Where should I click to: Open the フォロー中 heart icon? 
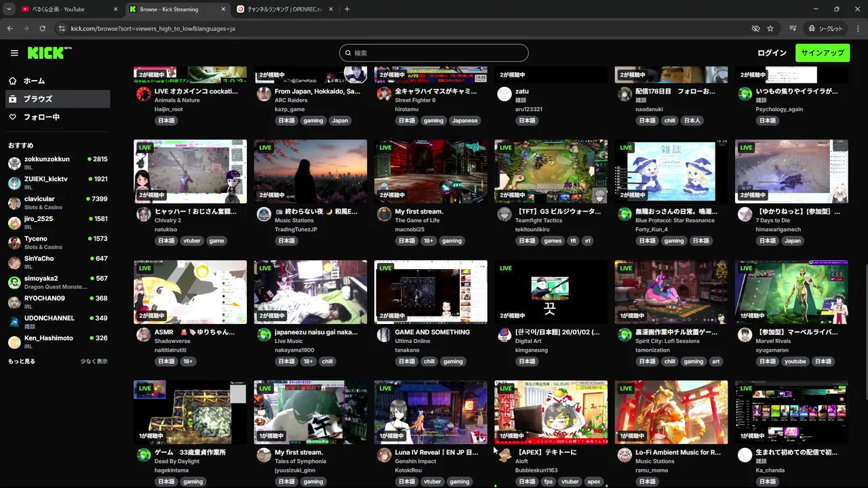[12, 117]
